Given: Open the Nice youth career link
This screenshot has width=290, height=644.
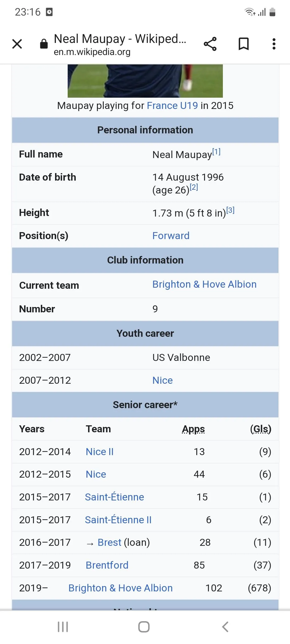Looking at the screenshot, I should 162,380.
